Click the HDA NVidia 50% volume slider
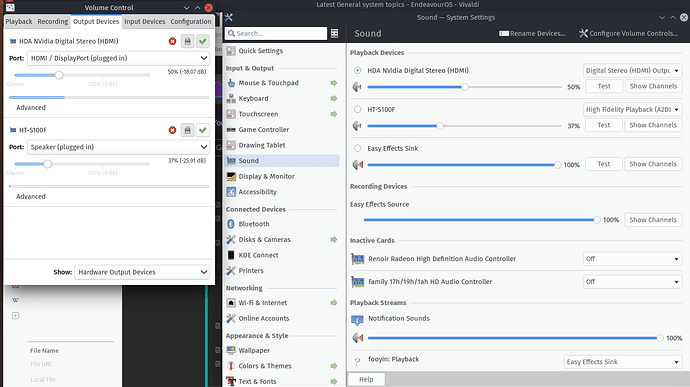This screenshot has height=387, width=690. point(464,87)
